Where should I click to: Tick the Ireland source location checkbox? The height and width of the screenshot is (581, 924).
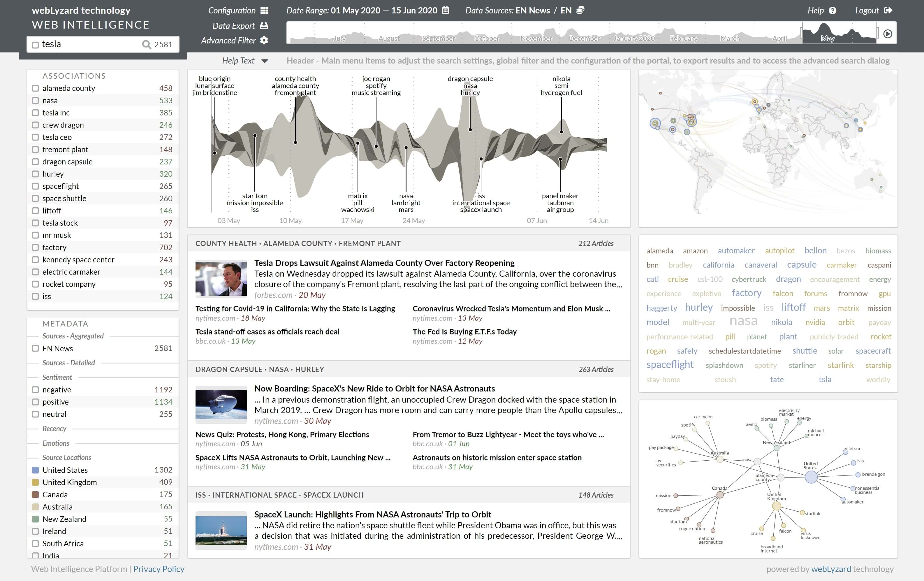coord(35,531)
